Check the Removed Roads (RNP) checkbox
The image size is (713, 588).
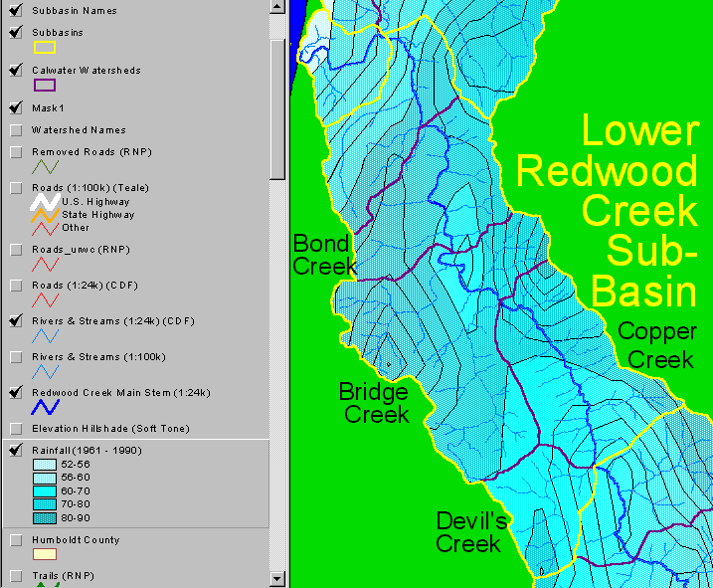pos(16,152)
